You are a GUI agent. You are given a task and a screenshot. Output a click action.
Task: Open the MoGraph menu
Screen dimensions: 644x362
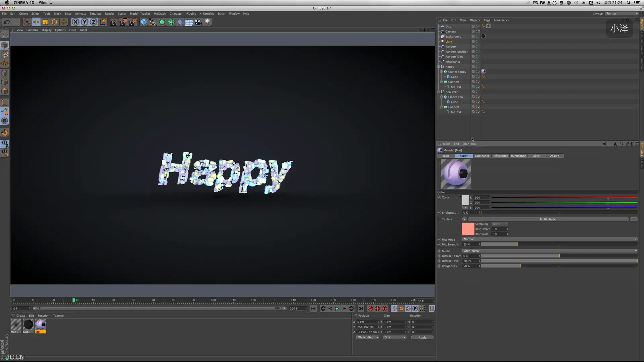(x=160, y=14)
